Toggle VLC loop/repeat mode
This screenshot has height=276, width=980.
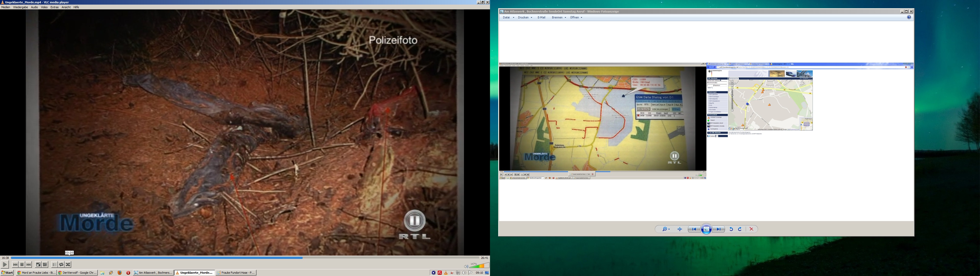click(61, 264)
